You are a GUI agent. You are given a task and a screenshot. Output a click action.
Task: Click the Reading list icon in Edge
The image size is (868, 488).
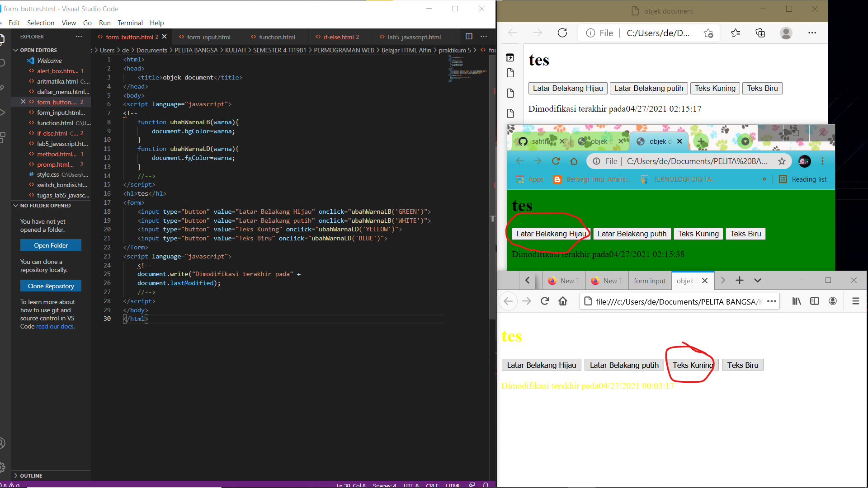(783, 179)
